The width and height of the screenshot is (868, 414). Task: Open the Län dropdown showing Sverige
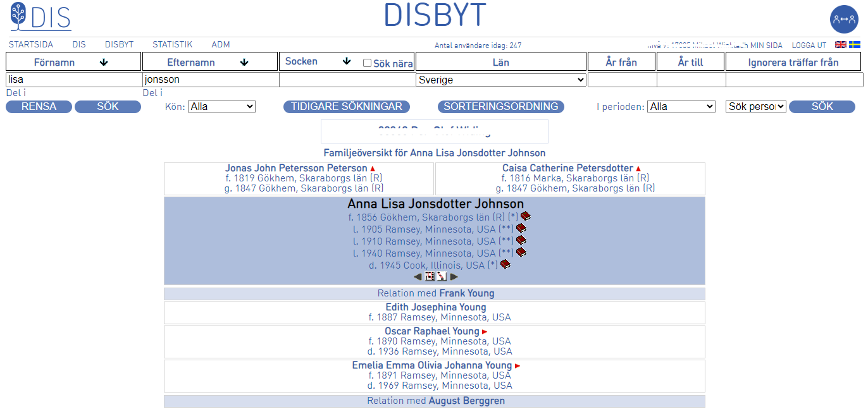pos(501,80)
